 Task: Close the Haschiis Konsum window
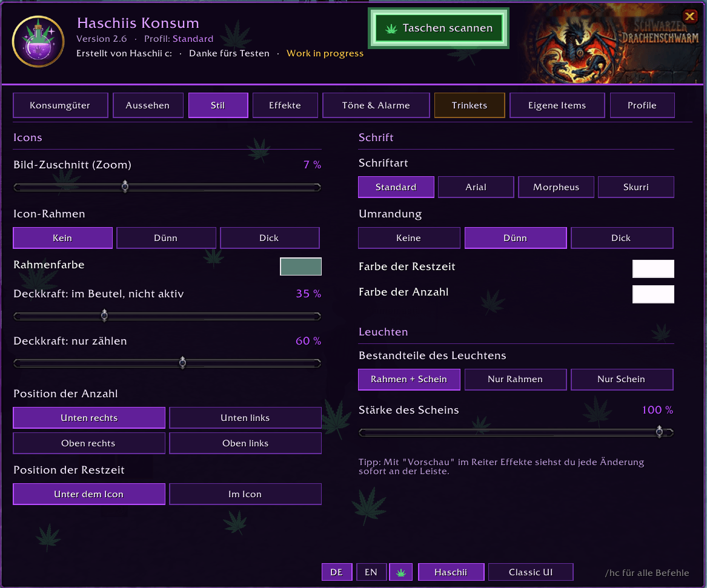(690, 17)
